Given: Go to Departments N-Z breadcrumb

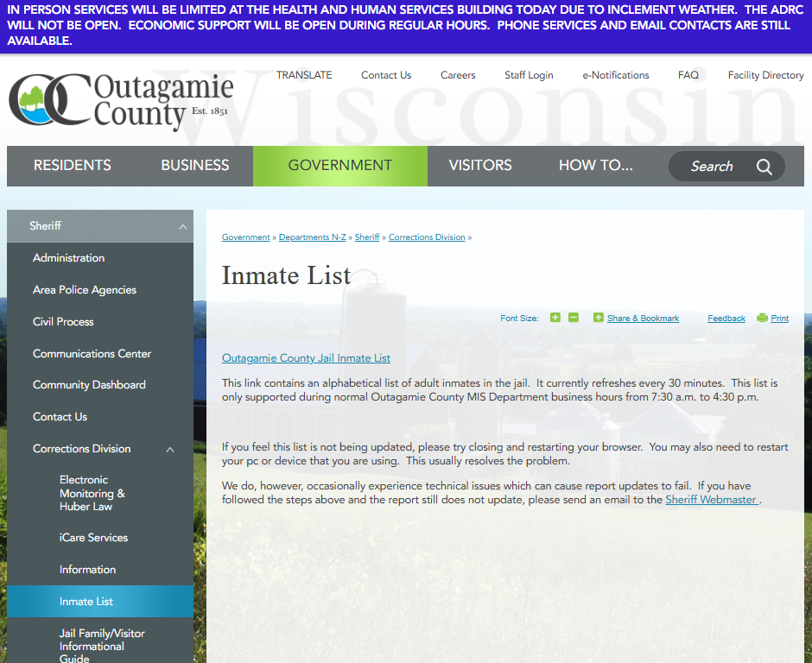Looking at the screenshot, I should (312, 237).
